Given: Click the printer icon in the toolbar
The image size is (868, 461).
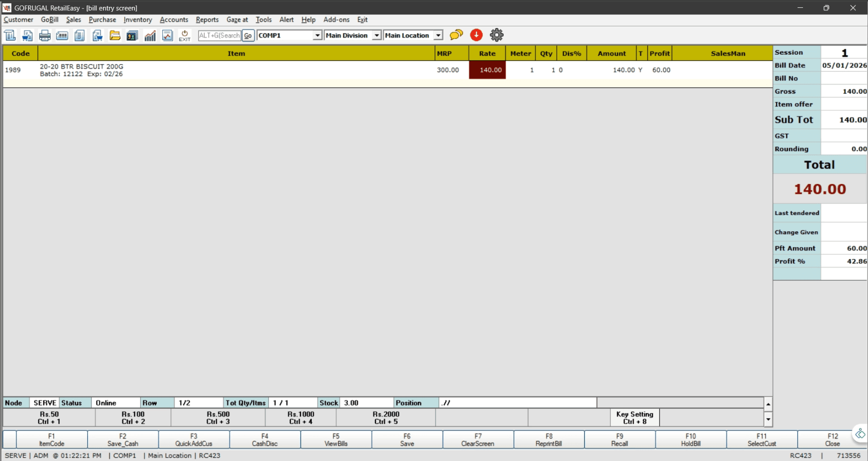Looking at the screenshot, I should click(45, 35).
